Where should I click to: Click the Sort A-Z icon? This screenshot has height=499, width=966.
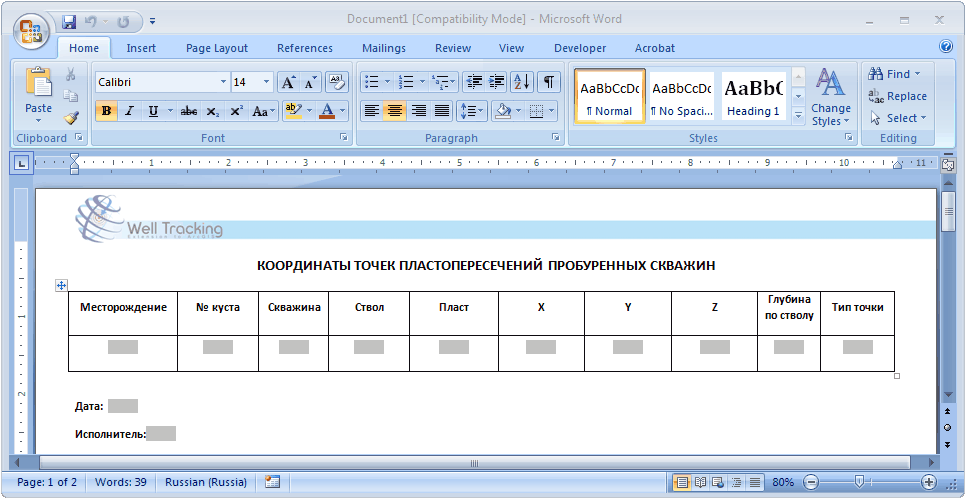521,82
